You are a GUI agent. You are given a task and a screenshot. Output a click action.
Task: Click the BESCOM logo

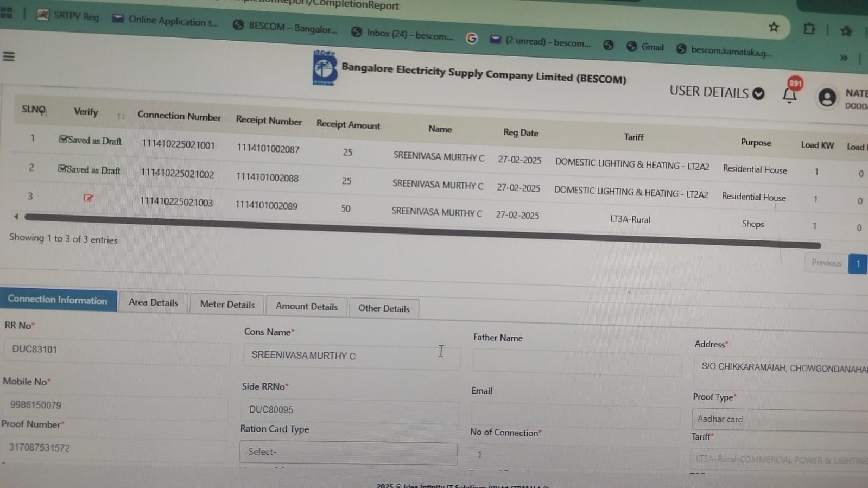(x=325, y=68)
